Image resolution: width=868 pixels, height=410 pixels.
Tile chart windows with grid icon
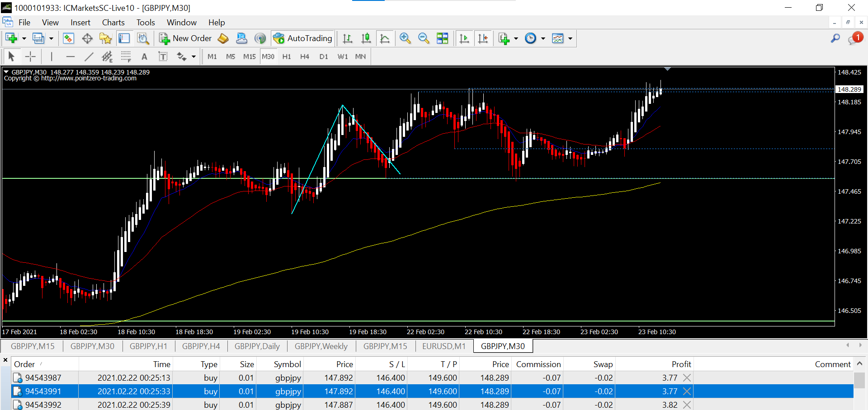coord(443,38)
